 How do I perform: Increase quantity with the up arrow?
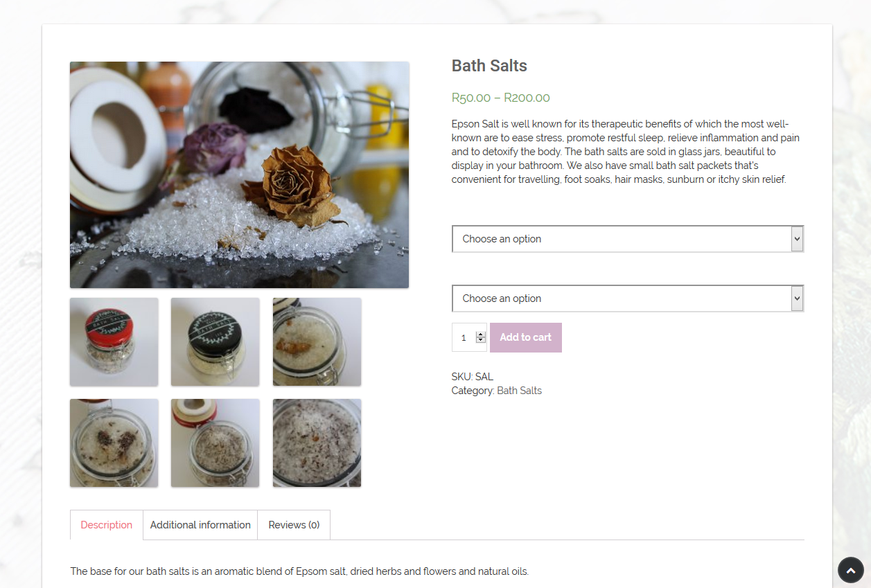481,335
